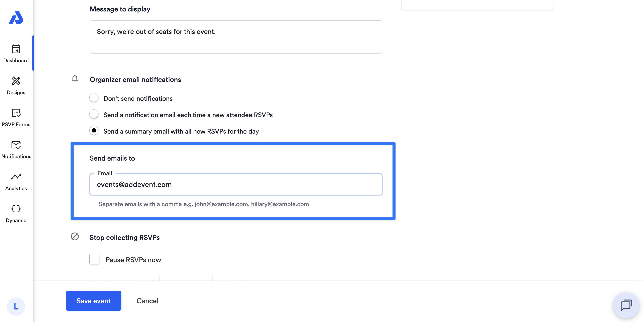Click the Dashboard label in sidebar
Image resolution: width=644 pixels, height=322 pixels.
point(16,61)
